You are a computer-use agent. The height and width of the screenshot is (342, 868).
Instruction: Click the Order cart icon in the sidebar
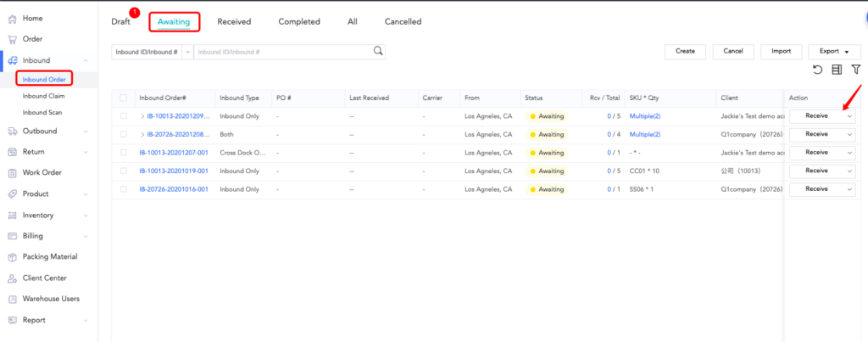click(x=12, y=39)
